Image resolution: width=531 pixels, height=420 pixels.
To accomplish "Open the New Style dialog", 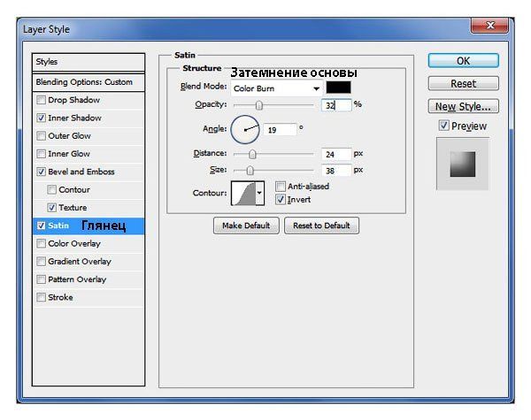I will 463,106.
